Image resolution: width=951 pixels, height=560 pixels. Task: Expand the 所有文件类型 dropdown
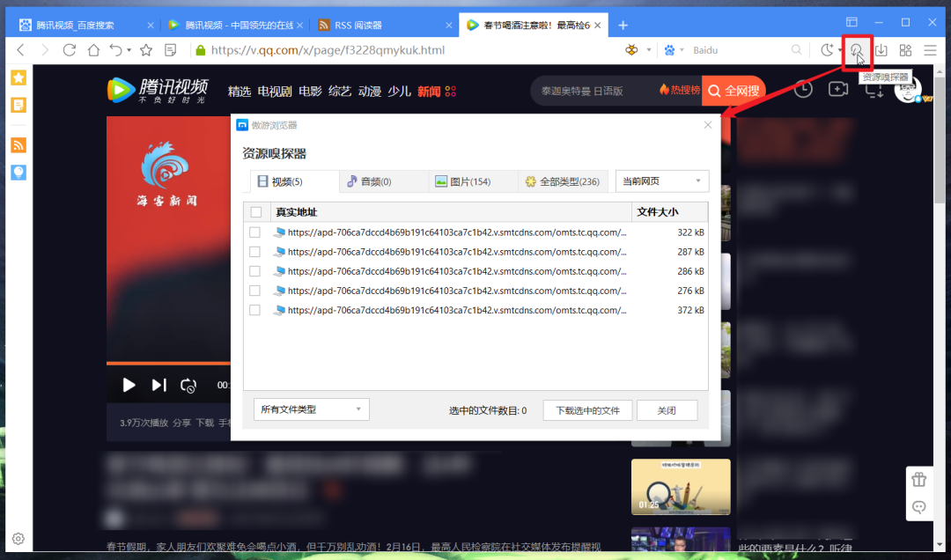pos(311,409)
